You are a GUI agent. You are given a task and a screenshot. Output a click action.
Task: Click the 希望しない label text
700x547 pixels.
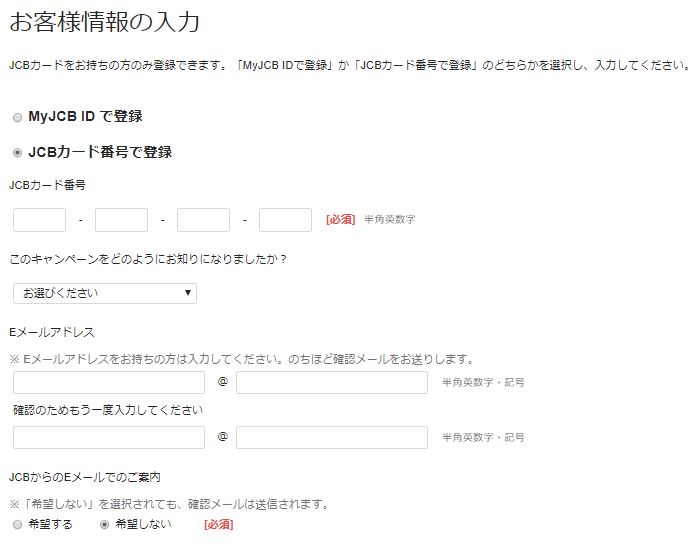tap(143, 524)
